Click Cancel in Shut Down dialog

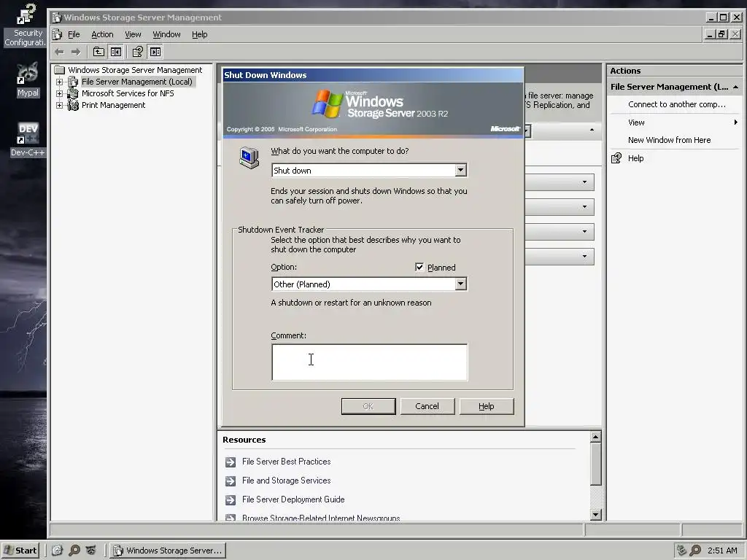point(427,406)
